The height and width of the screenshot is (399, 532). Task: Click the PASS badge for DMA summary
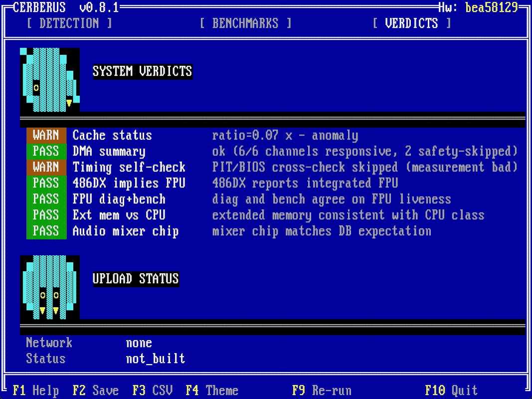pyautogui.click(x=46, y=151)
